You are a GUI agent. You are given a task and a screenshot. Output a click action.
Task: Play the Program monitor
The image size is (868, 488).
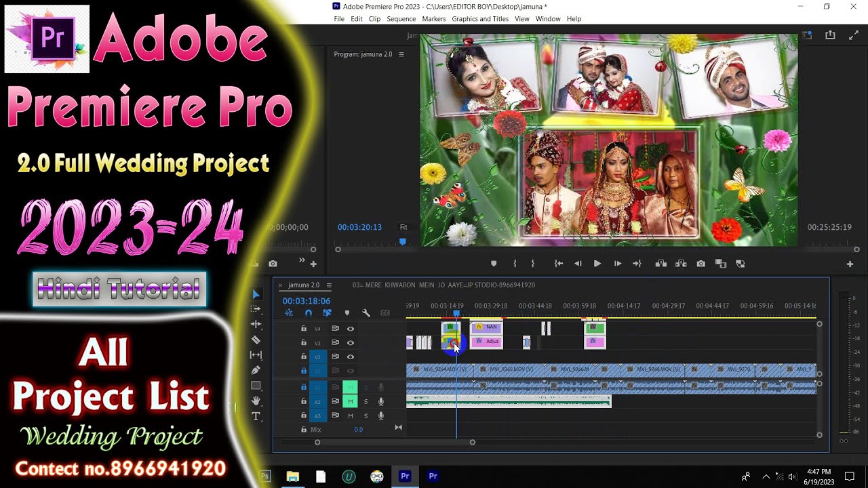click(x=597, y=264)
